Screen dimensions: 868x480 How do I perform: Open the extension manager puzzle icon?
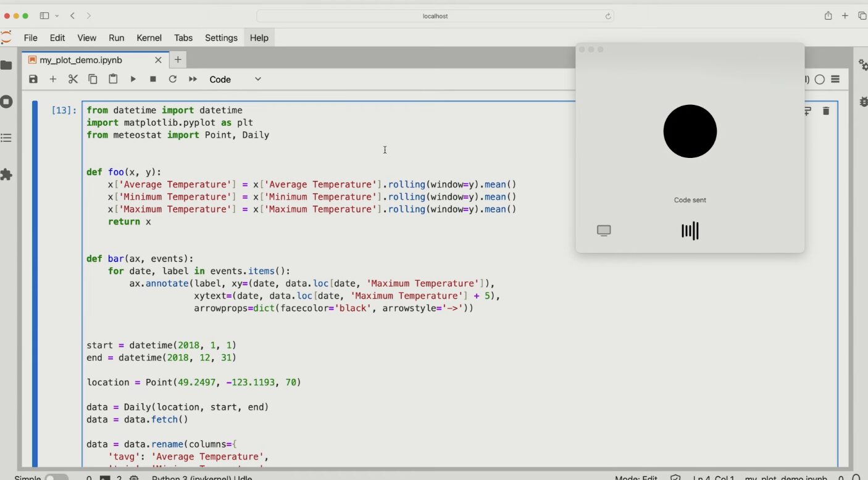(6, 175)
